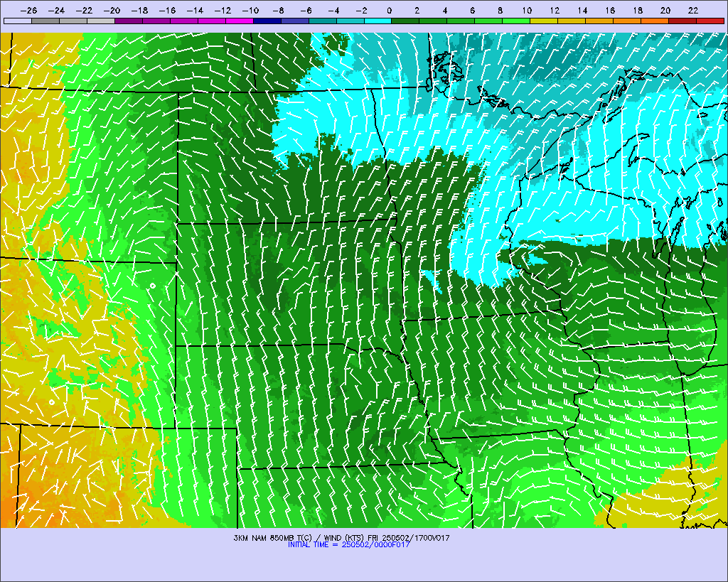
Task: Click the teal swatch between -4 and -2
Action: pyautogui.click(x=350, y=21)
